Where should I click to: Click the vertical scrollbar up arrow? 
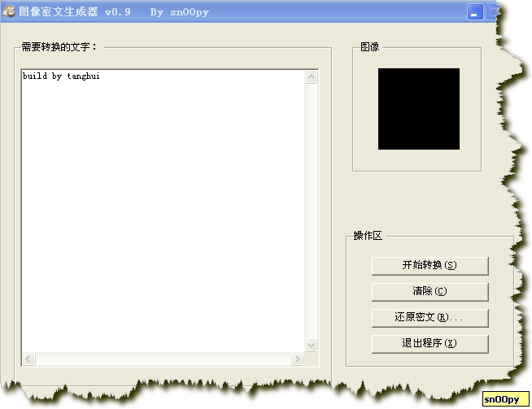pos(311,77)
